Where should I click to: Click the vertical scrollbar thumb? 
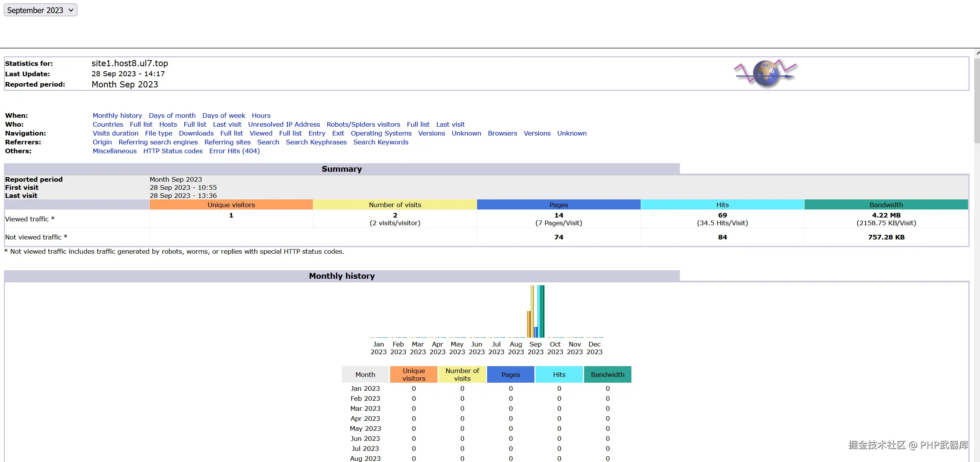click(977, 100)
